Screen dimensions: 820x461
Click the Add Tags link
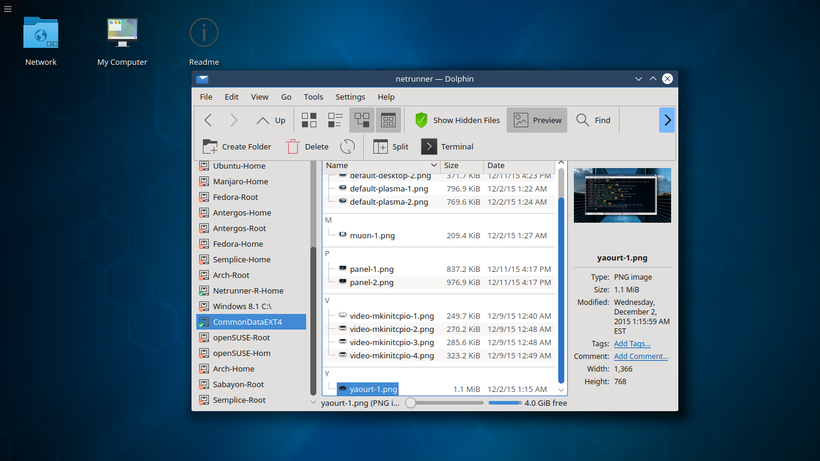pyautogui.click(x=632, y=343)
